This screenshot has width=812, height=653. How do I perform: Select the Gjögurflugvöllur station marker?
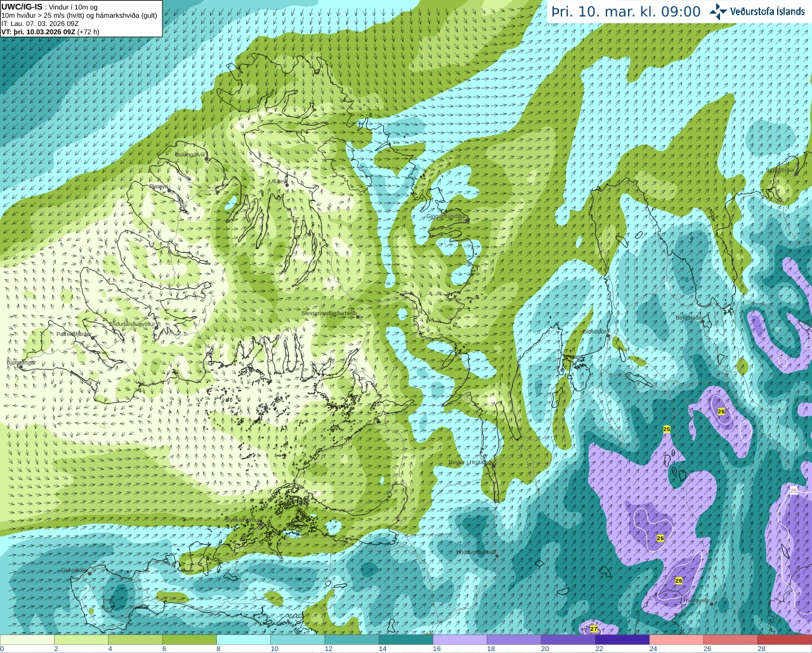point(467,221)
